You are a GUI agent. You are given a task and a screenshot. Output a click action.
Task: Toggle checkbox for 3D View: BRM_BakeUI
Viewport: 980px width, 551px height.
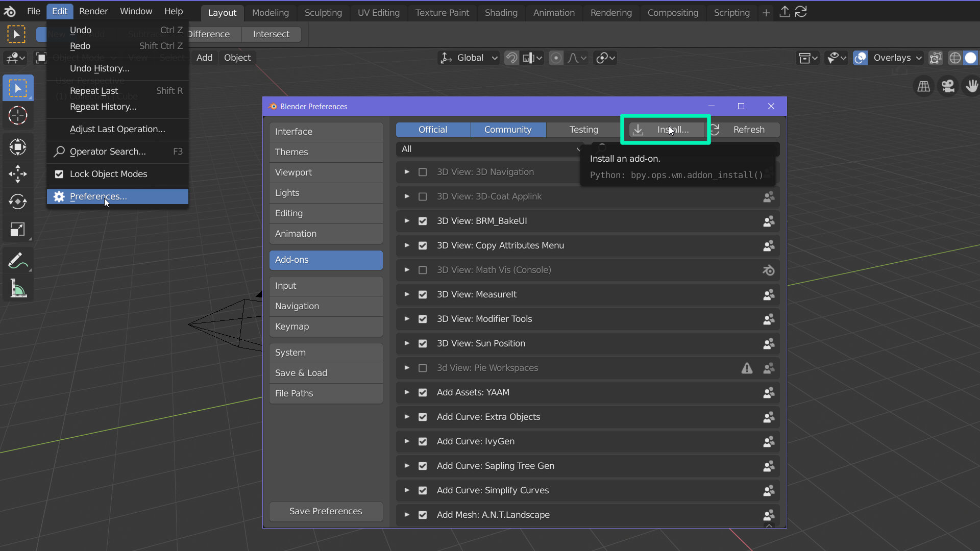[423, 221]
